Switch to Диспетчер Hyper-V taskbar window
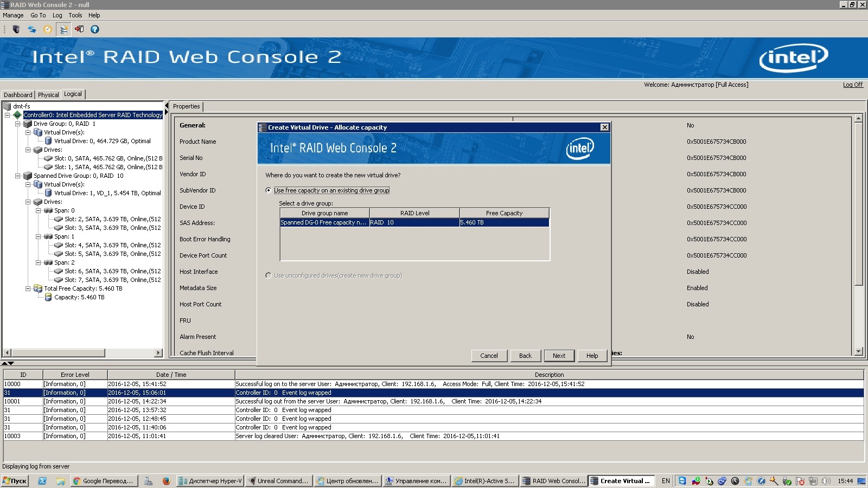The width and height of the screenshot is (868, 488). tap(209, 481)
